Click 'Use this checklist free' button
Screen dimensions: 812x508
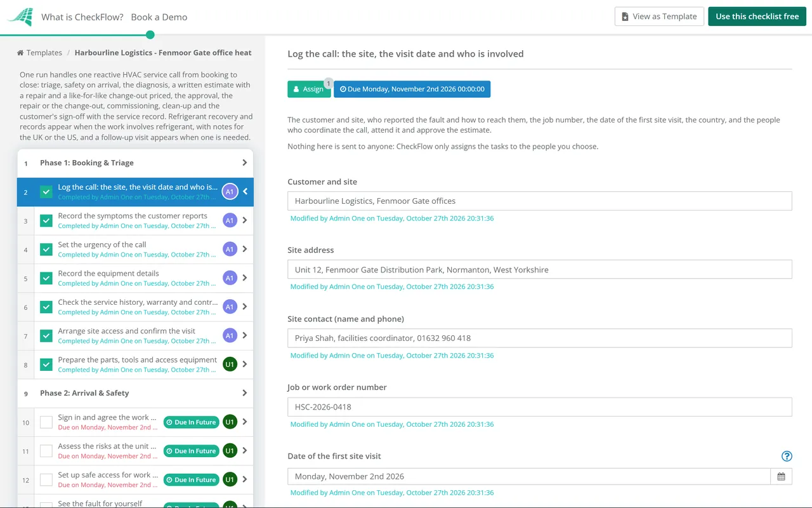point(757,17)
